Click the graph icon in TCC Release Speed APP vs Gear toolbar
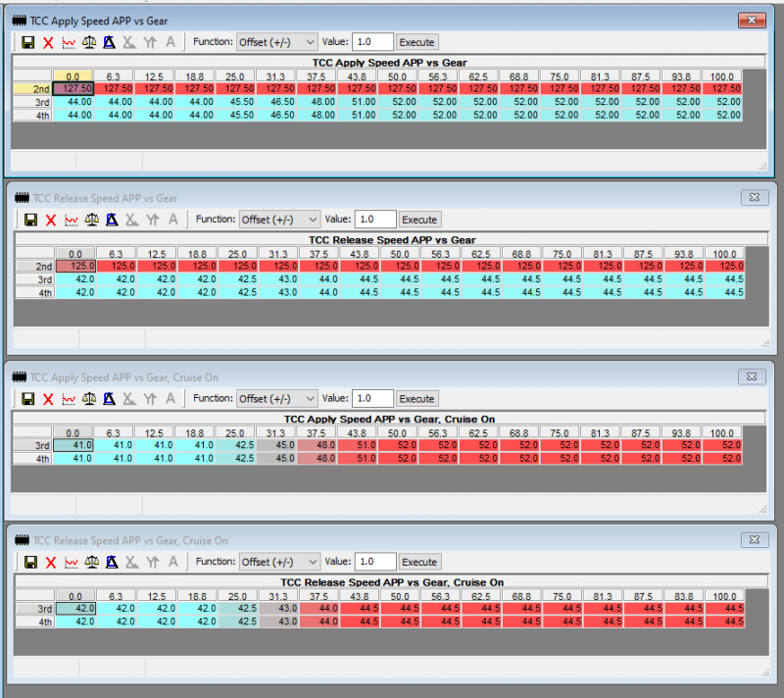 tap(71, 220)
